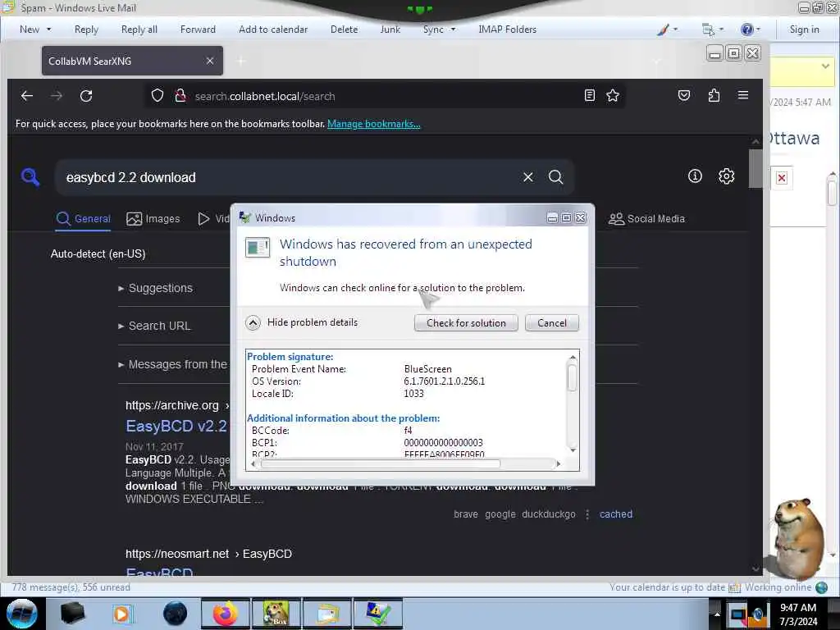Click Sign in in Live Mail
Screen dimensions: 840x630
[804, 30]
